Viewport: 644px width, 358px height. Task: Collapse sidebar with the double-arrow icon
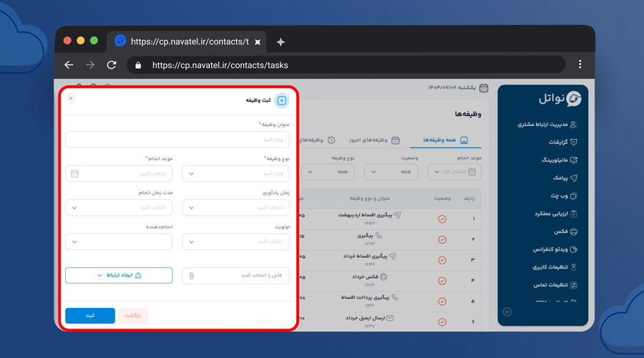point(507,312)
